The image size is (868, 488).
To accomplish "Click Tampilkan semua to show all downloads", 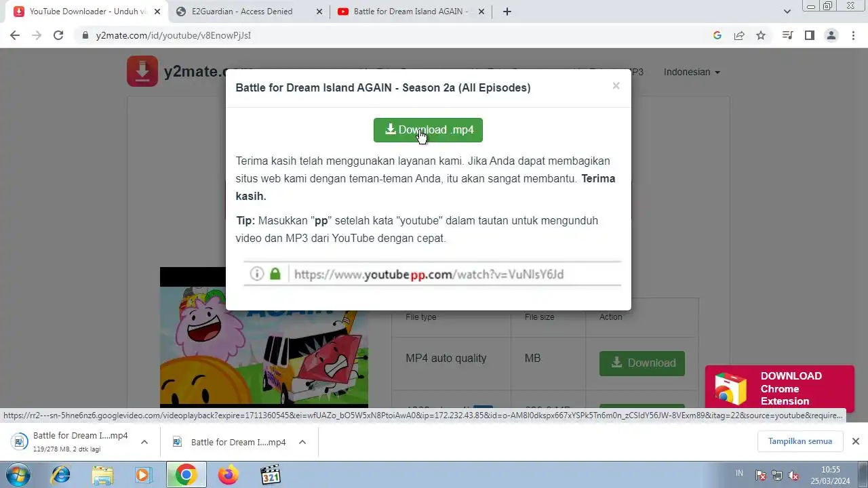I will (800, 441).
